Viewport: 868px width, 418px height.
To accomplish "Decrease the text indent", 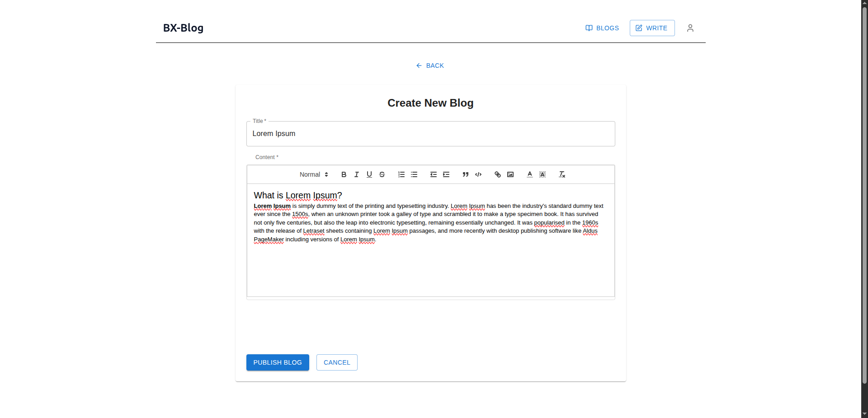I will [433, 174].
